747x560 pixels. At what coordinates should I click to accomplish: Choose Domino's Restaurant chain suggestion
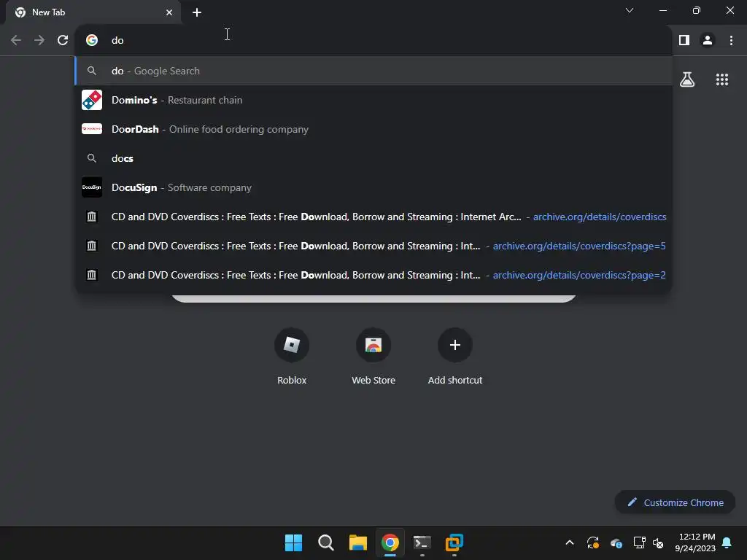click(x=373, y=100)
